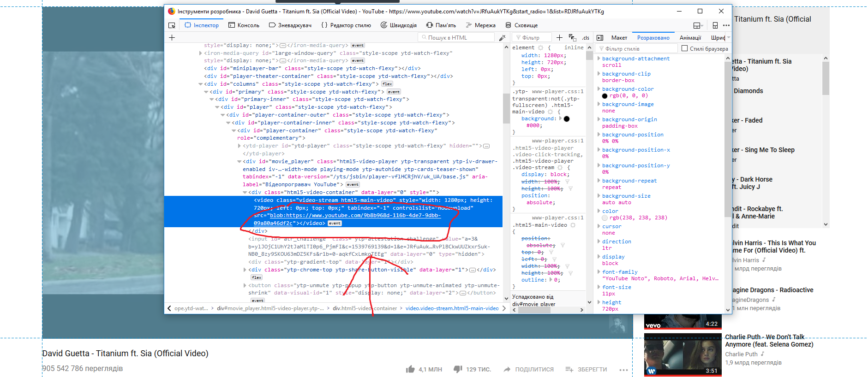Select div id="miniplayer-bar" row in markup
868x377 pixels.
pos(312,68)
